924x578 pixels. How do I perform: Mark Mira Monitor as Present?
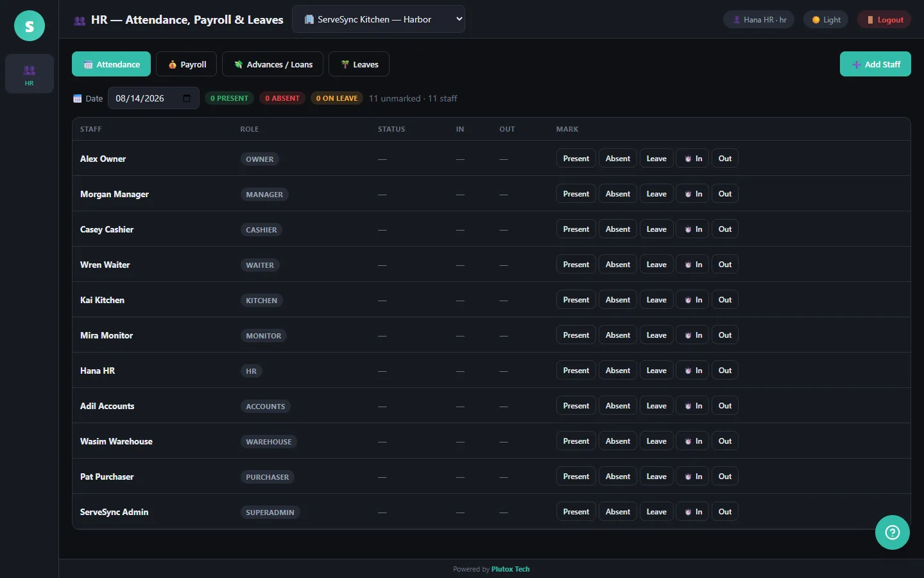click(576, 335)
